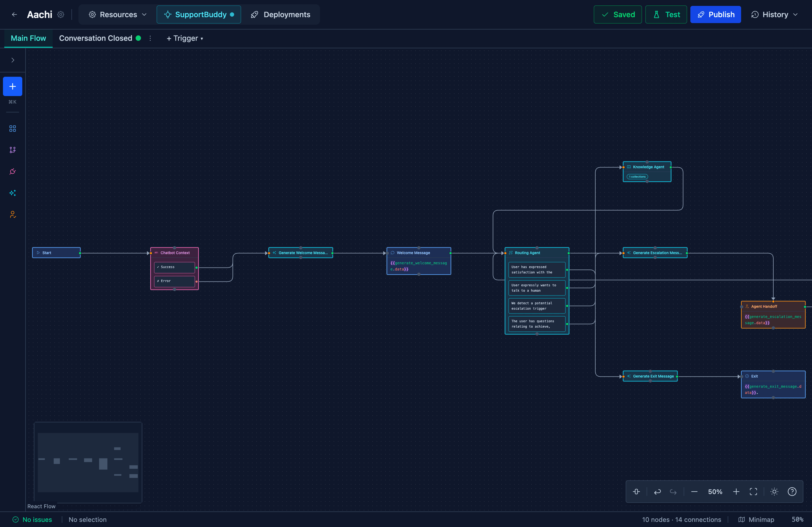812x527 pixels.
Task: Click the React Flow attribution link
Action: (x=41, y=506)
